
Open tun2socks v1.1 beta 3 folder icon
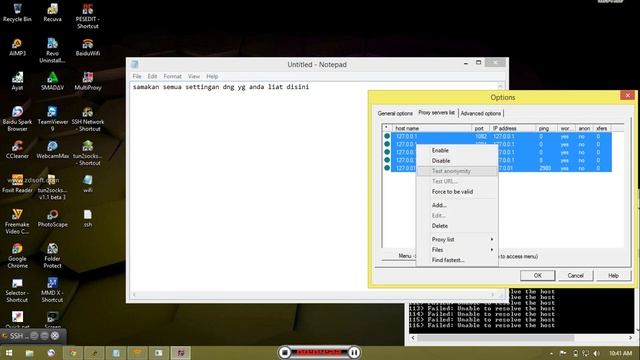[52, 187]
